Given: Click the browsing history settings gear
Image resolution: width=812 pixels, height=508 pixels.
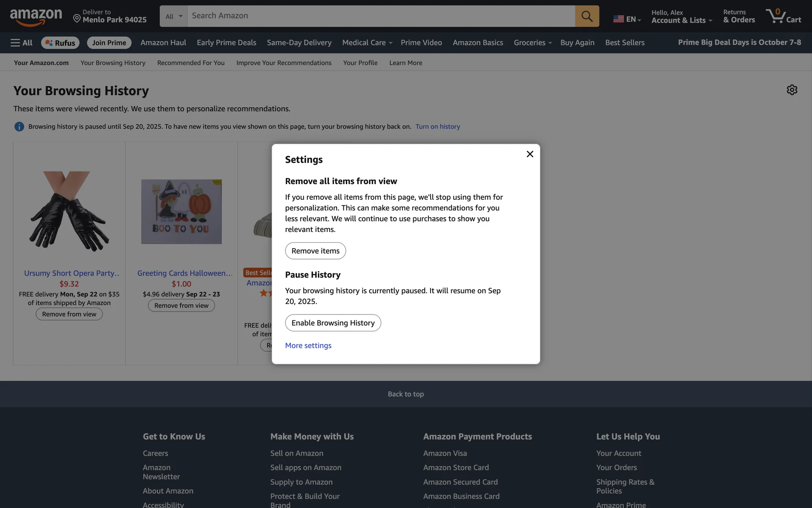Looking at the screenshot, I should pos(792,90).
